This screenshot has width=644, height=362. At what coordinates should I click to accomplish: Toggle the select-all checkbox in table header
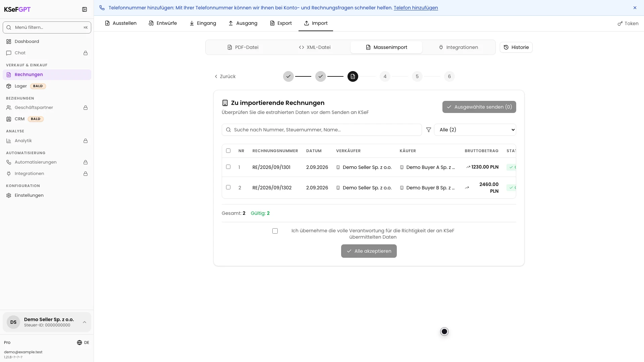click(x=228, y=151)
